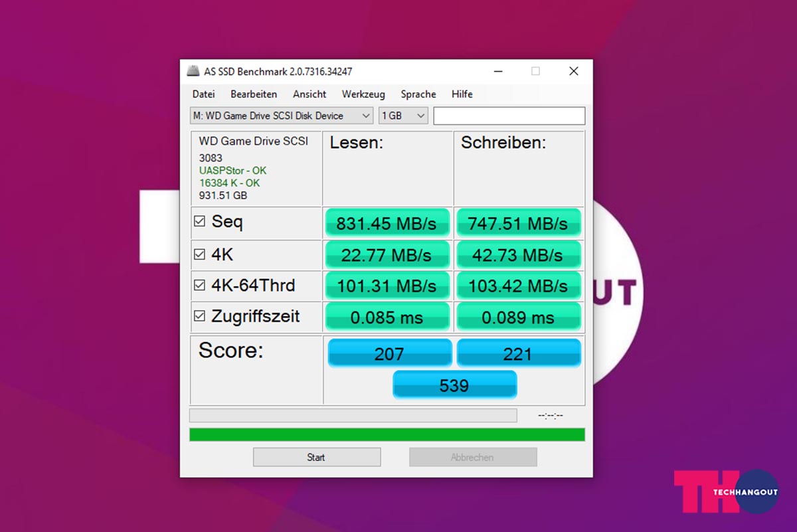Close the AS SSD Benchmark window
797x532 pixels.
(574, 71)
